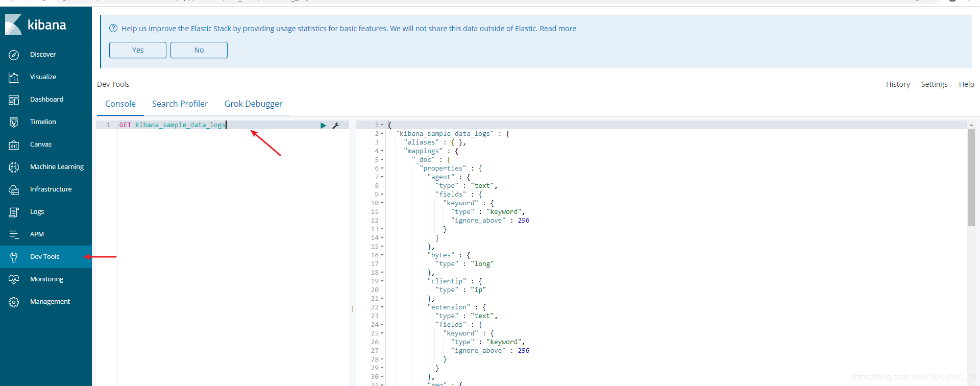Collapse properties fold arrow on line 6
The width and height of the screenshot is (980, 386).
point(382,168)
